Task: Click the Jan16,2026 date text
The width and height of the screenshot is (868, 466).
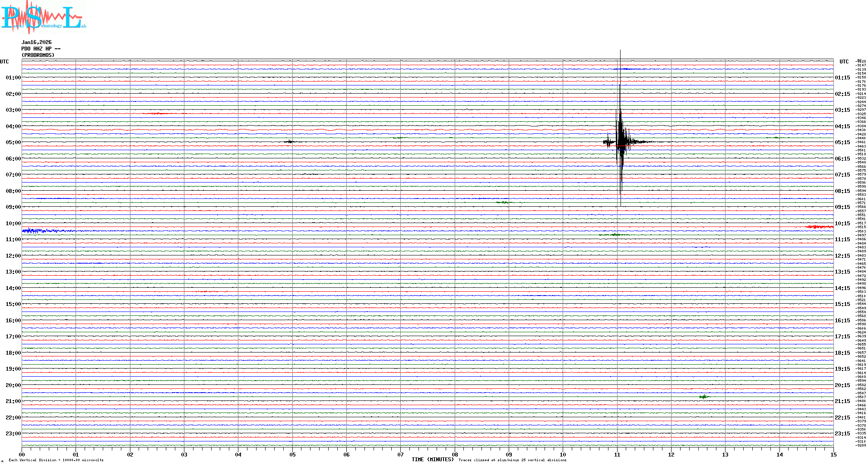Action: [36, 42]
